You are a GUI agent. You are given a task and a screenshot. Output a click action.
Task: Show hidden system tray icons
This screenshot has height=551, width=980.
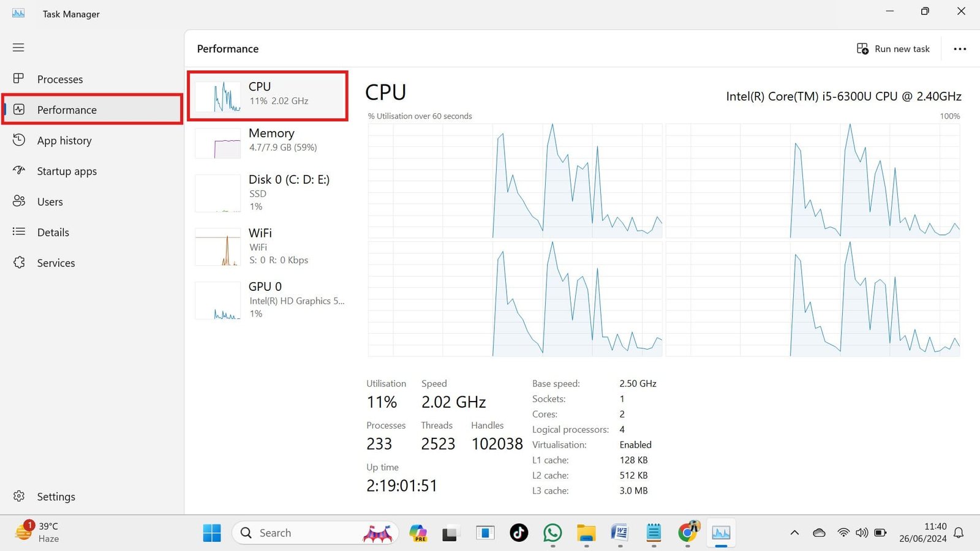click(794, 533)
